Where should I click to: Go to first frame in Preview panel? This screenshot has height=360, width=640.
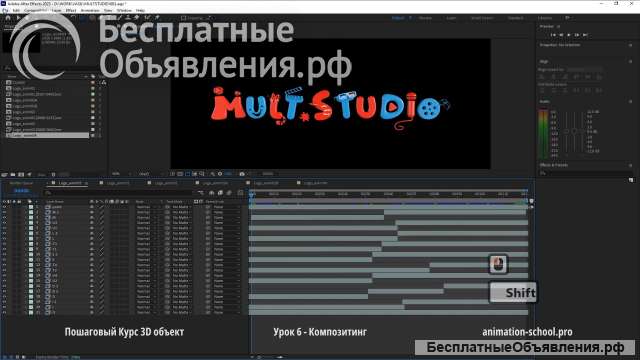553,35
